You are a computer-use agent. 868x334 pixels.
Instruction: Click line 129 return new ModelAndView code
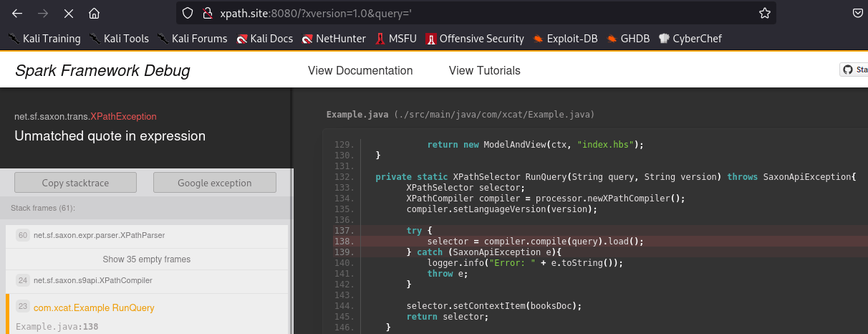[x=536, y=145]
